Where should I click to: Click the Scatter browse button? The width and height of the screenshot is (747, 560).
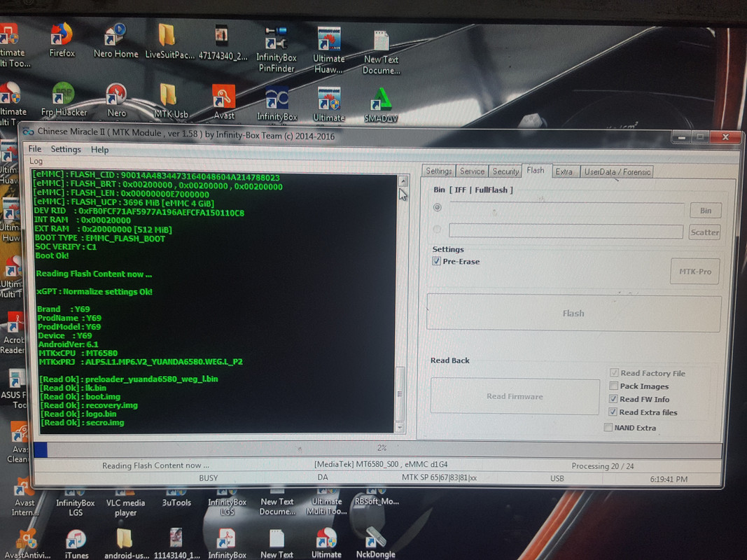coord(704,232)
